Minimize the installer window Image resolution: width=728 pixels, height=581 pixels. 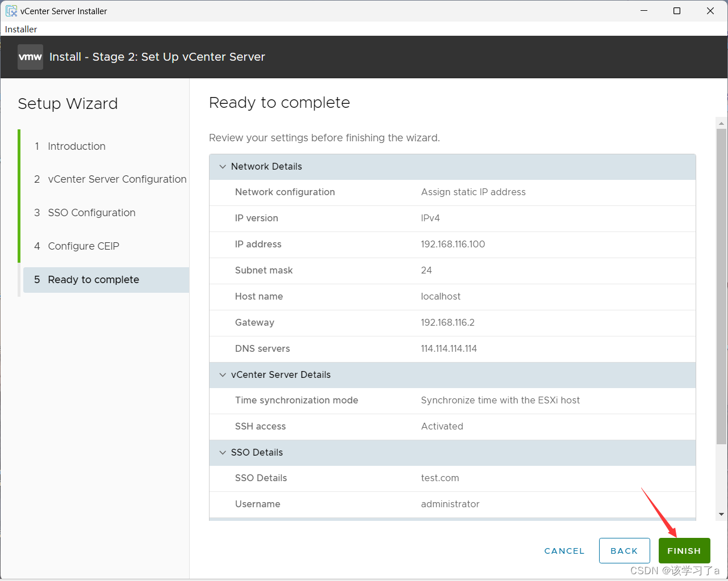(644, 11)
